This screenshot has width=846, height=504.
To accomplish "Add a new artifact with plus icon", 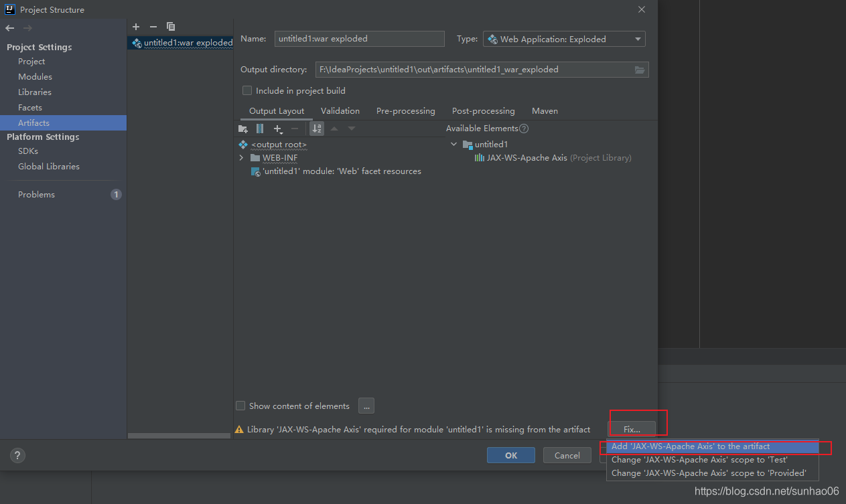I will [x=136, y=27].
